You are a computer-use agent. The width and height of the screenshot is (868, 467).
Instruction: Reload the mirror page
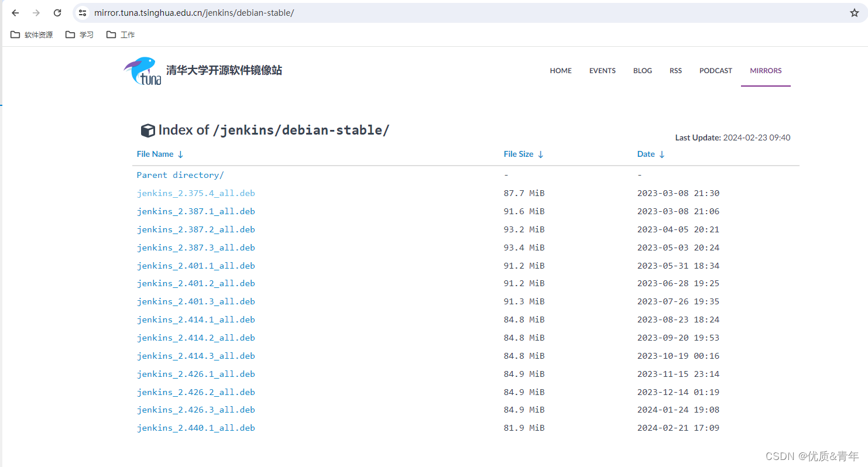click(x=57, y=13)
